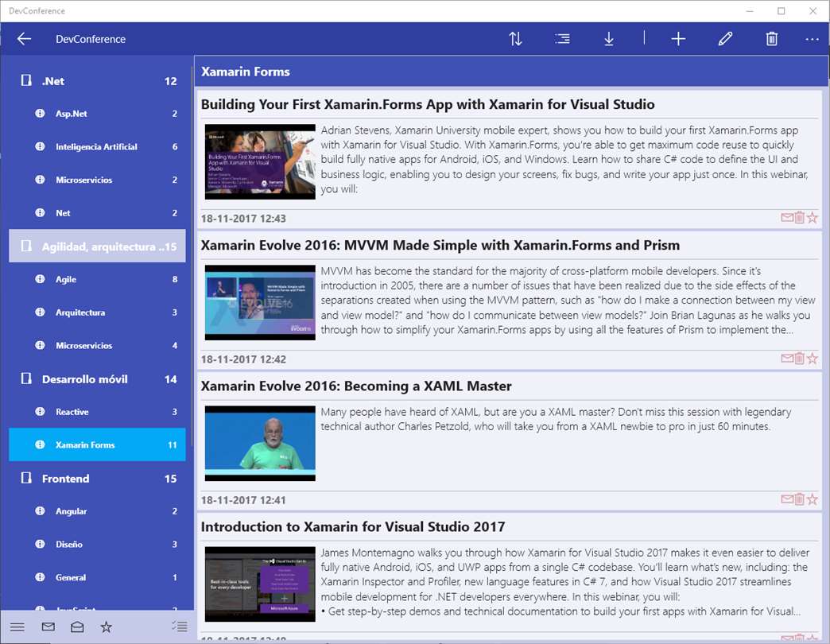
Task: Open the General feed
Action: click(x=98, y=577)
